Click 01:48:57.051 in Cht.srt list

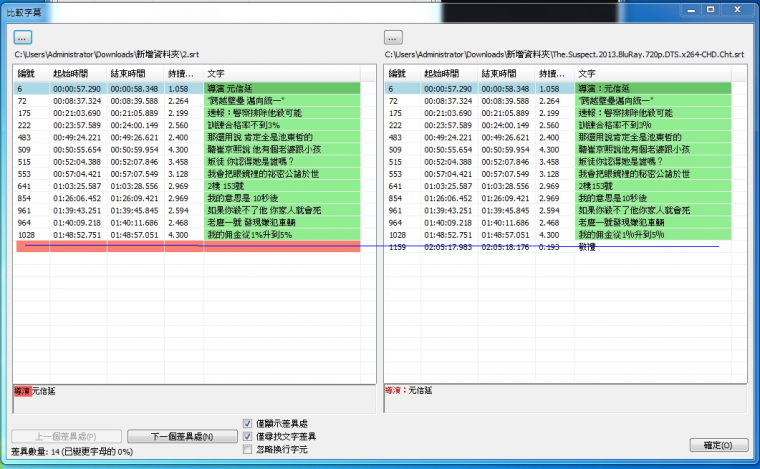[x=506, y=234]
